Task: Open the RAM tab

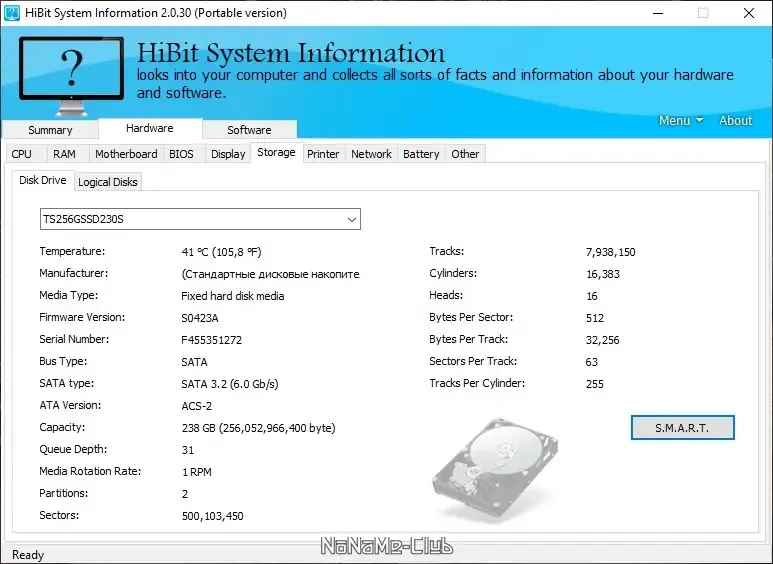Action: click(x=65, y=154)
